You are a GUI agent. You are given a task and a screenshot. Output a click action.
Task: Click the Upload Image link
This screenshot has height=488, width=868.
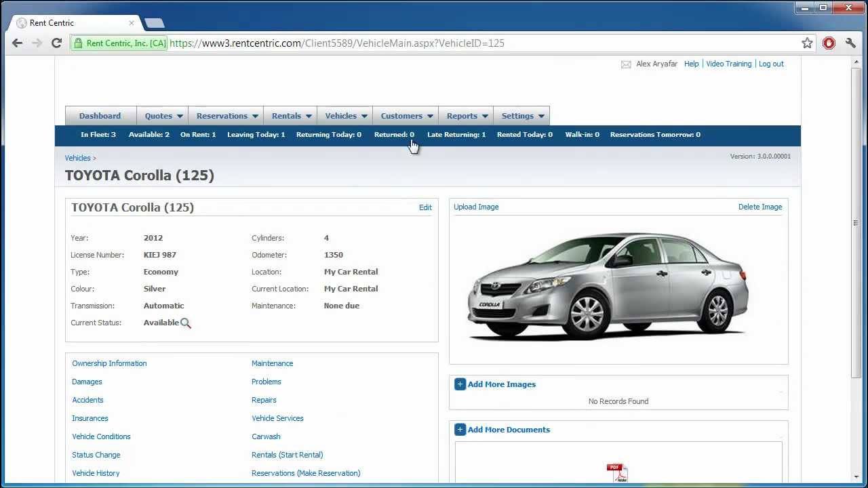pos(476,207)
